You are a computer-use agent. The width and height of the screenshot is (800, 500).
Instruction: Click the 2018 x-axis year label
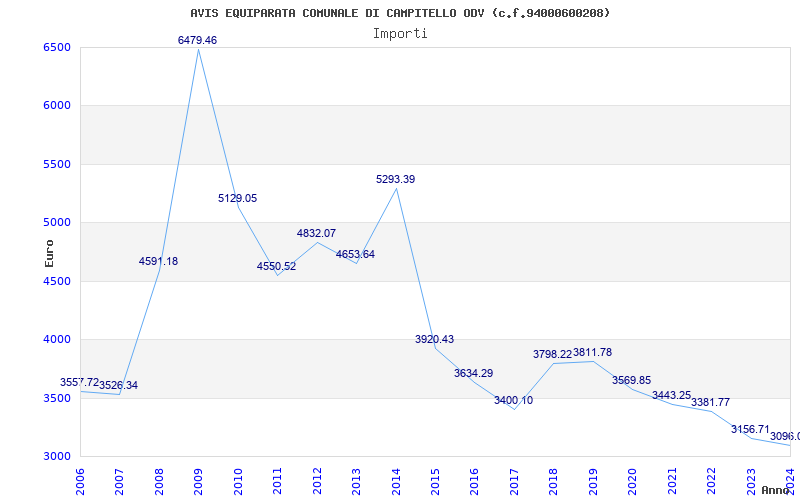(554, 482)
